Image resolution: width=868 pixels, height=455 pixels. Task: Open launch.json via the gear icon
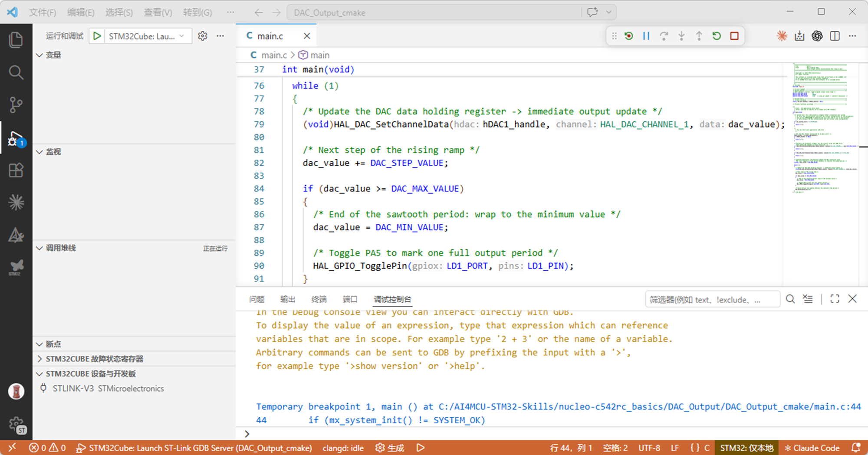click(x=203, y=36)
